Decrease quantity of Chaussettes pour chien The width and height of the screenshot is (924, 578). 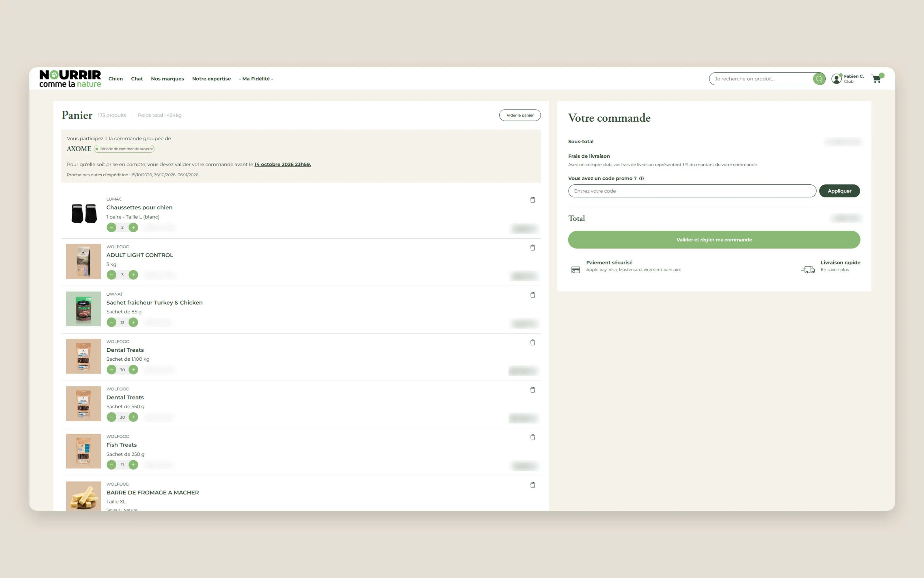point(111,227)
